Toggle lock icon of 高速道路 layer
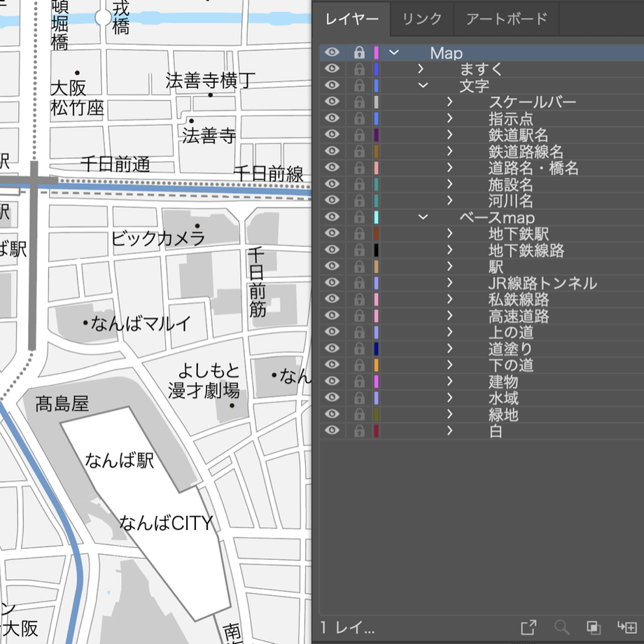This screenshot has width=644, height=644. click(359, 316)
